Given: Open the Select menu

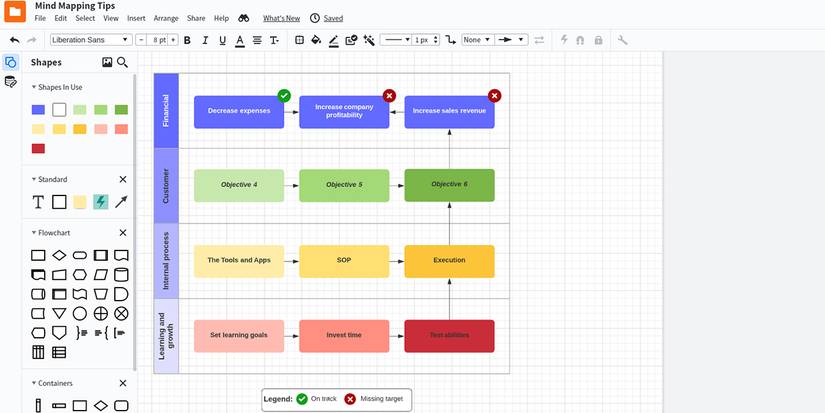Looking at the screenshot, I should pos(85,18).
